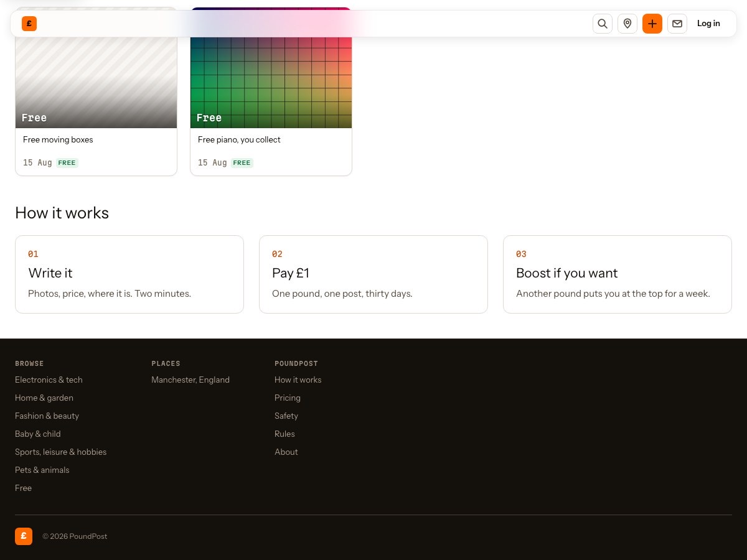Open the 'Free moving boxes' listing title
Screen dimensions: 747x560
point(58,140)
